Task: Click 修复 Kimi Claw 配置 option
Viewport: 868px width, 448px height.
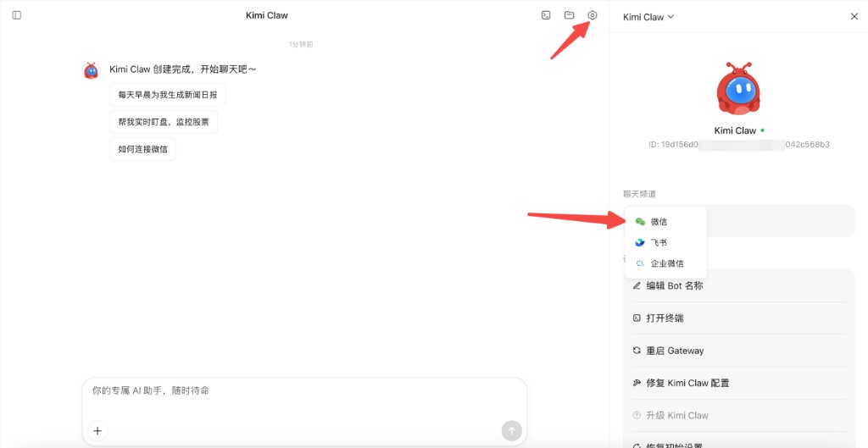Action: (739, 383)
